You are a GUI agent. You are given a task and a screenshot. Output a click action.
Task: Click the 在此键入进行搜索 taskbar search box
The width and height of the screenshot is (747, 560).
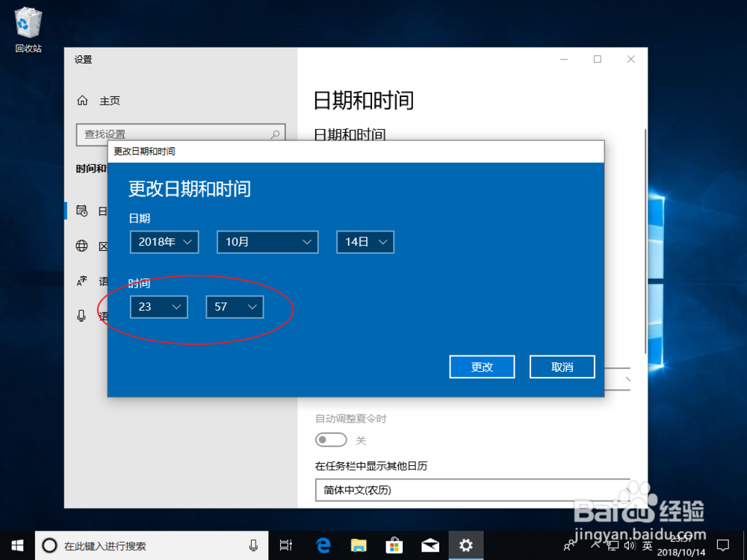[x=152, y=546]
